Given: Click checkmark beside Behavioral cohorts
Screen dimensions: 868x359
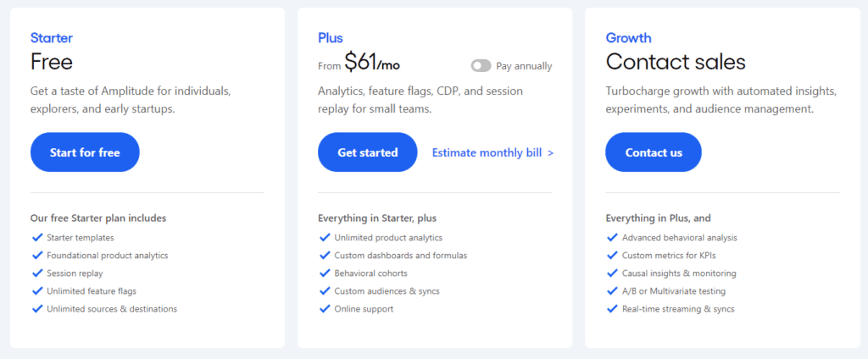Looking at the screenshot, I should tap(324, 273).
